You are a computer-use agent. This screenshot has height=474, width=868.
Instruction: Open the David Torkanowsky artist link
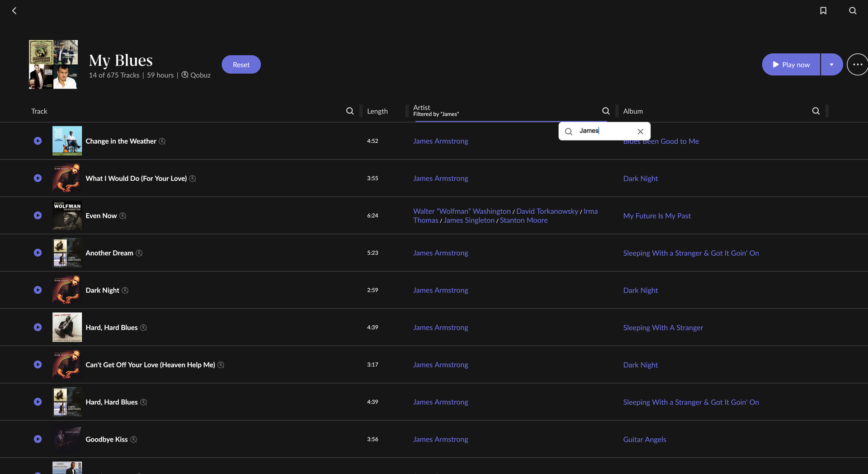547,211
